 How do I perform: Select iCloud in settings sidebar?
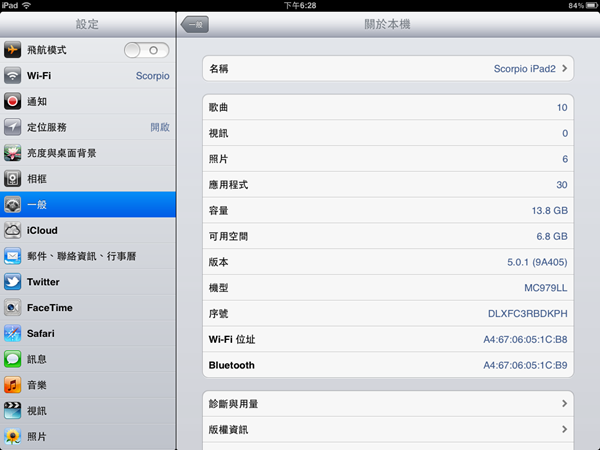coord(88,230)
